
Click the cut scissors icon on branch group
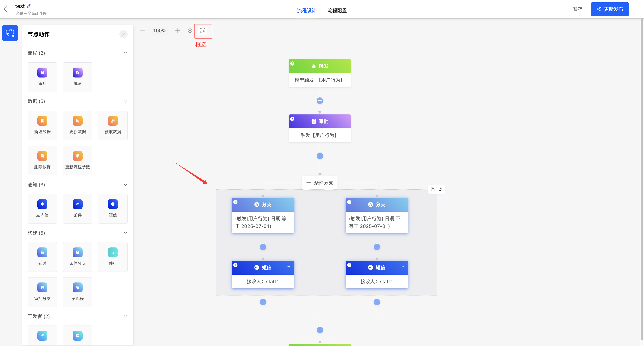coord(441,189)
